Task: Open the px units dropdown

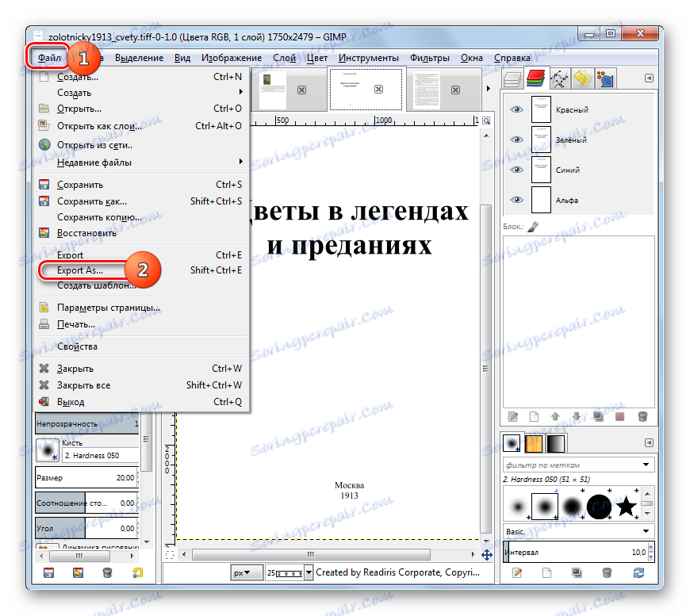Action: tap(246, 573)
